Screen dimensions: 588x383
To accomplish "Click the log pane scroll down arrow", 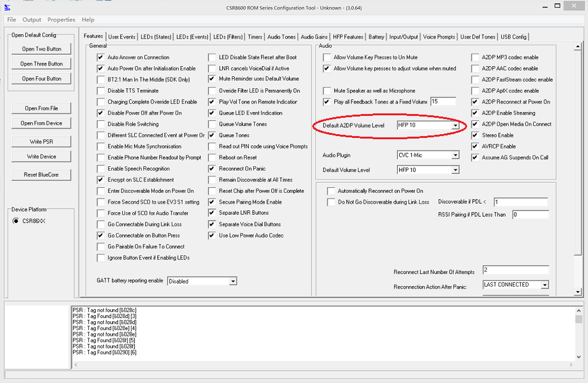I will 579,357.
